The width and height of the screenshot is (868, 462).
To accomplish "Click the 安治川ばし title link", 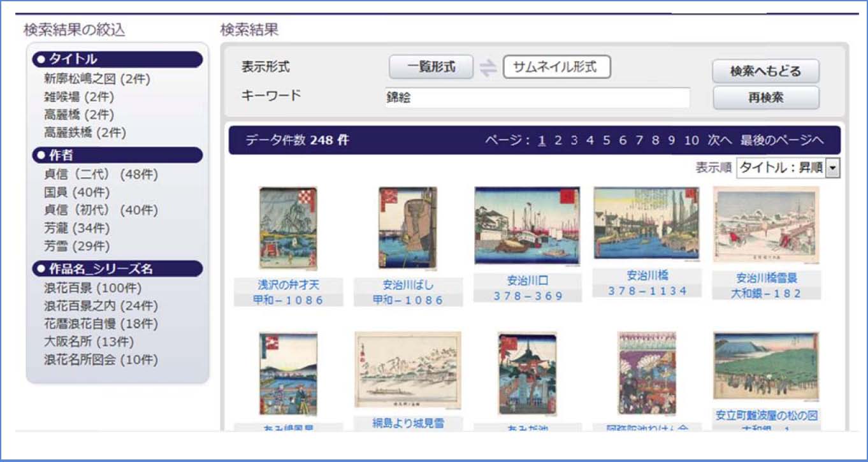I will point(408,285).
